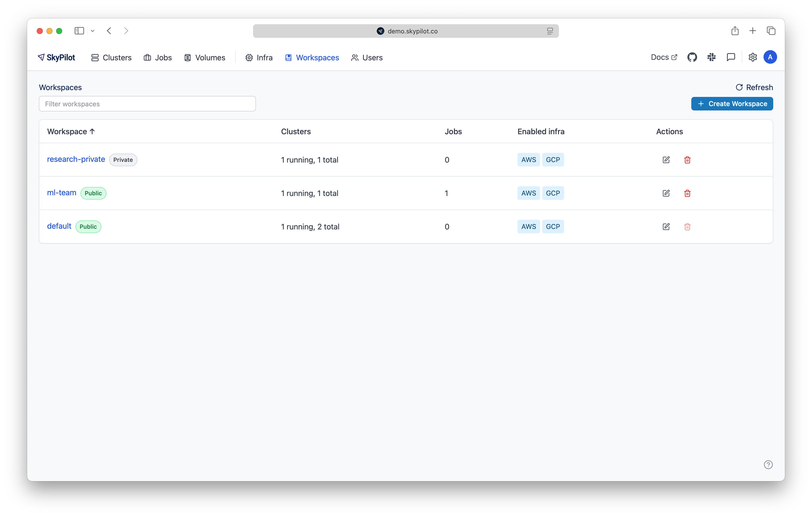The height and width of the screenshot is (517, 812).
Task: Focus the Filter workspaces input
Action: pos(147,104)
